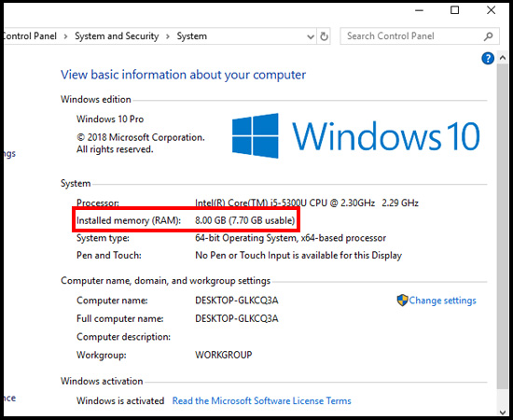Select the System breadcrumb item
This screenshot has width=513, height=420.
(192, 36)
